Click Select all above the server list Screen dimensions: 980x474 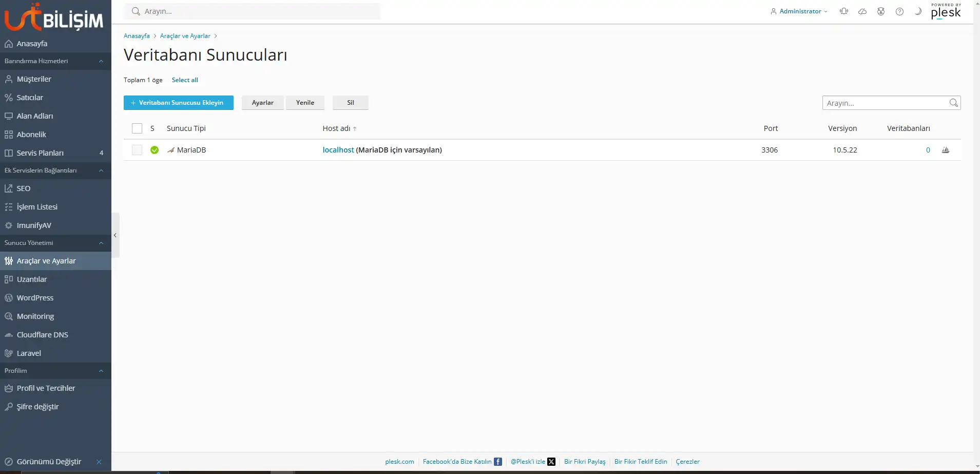point(185,80)
